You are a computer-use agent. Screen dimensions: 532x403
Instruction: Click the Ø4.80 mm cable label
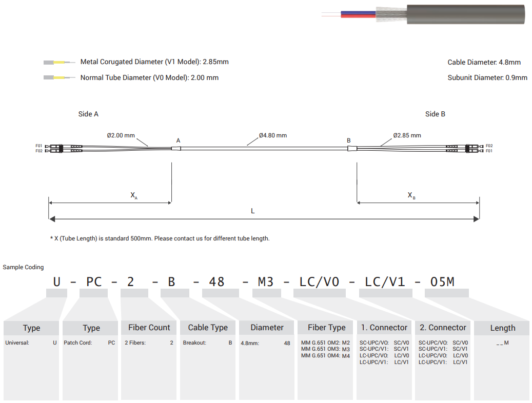pyautogui.click(x=272, y=135)
